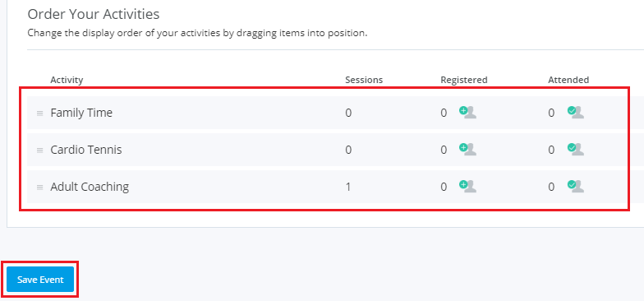Click the drag handle beside Cardio Tennis
Screen dimensions: 644x301
pyautogui.click(x=39, y=150)
